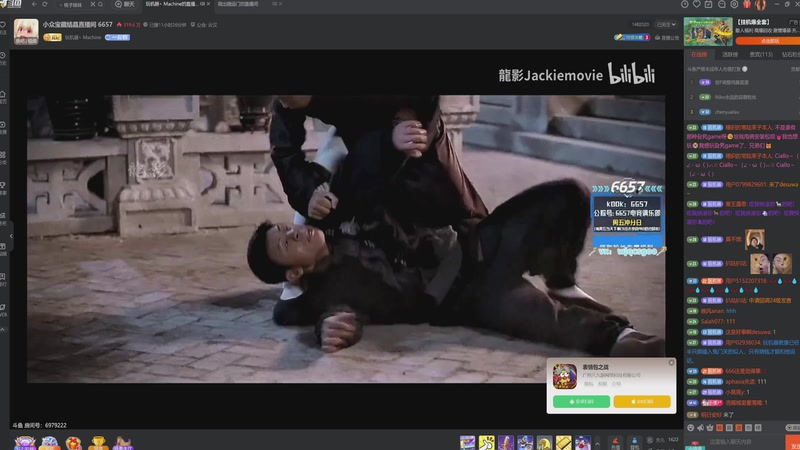
Task: Open the ad banner thumbnail image
Action: pyautogui.click(x=708, y=32)
